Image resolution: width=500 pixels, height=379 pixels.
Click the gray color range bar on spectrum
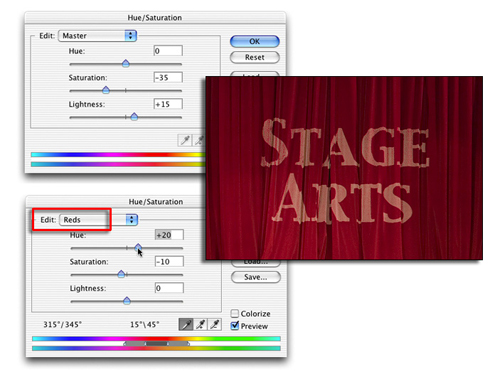156,344
